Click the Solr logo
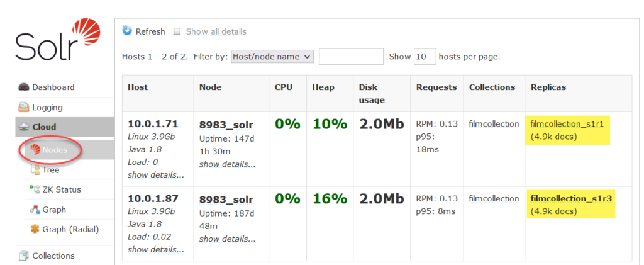The image size is (644, 265). point(58,40)
